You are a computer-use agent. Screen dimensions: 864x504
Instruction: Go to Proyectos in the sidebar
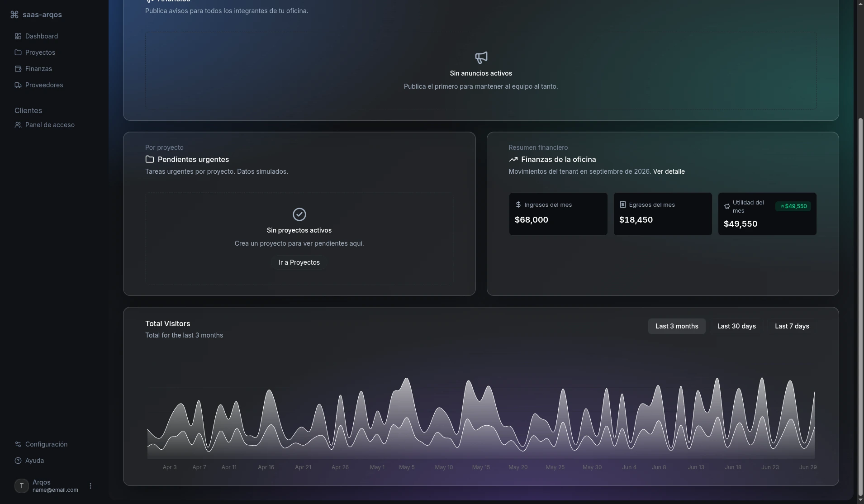[x=54, y=52]
